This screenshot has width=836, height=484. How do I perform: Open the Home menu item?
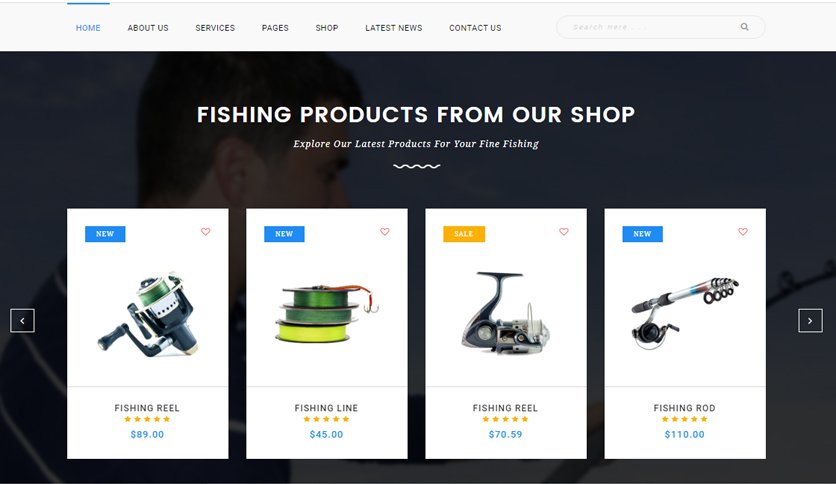88,28
